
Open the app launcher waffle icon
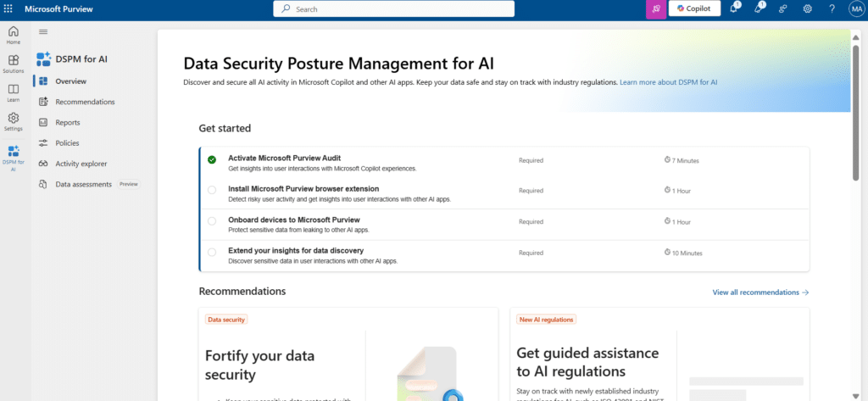pyautogui.click(x=8, y=9)
